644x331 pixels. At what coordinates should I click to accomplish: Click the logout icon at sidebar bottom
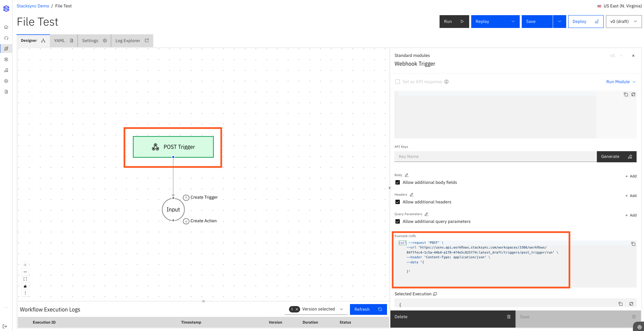[5, 326]
